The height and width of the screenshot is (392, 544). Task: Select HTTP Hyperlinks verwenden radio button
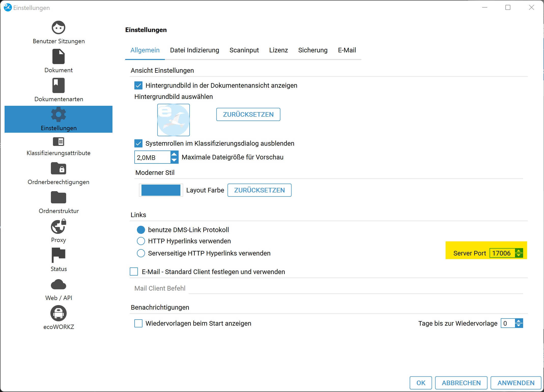point(141,241)
